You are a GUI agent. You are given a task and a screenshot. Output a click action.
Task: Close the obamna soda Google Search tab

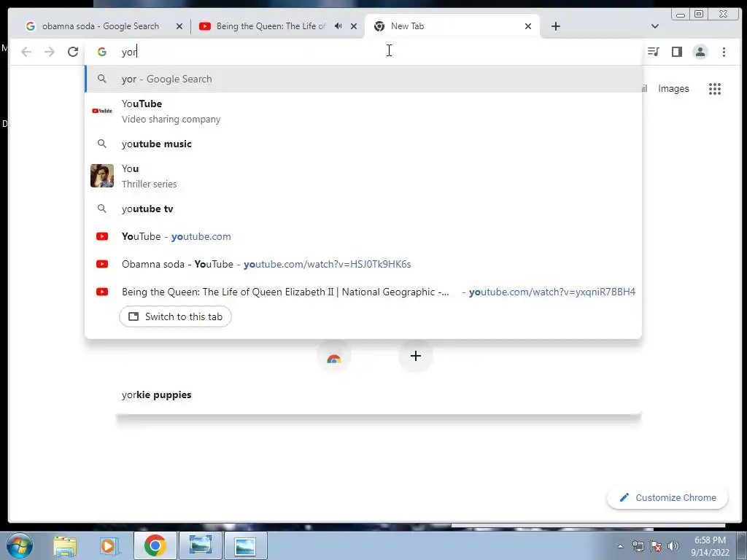pos(179,26)
